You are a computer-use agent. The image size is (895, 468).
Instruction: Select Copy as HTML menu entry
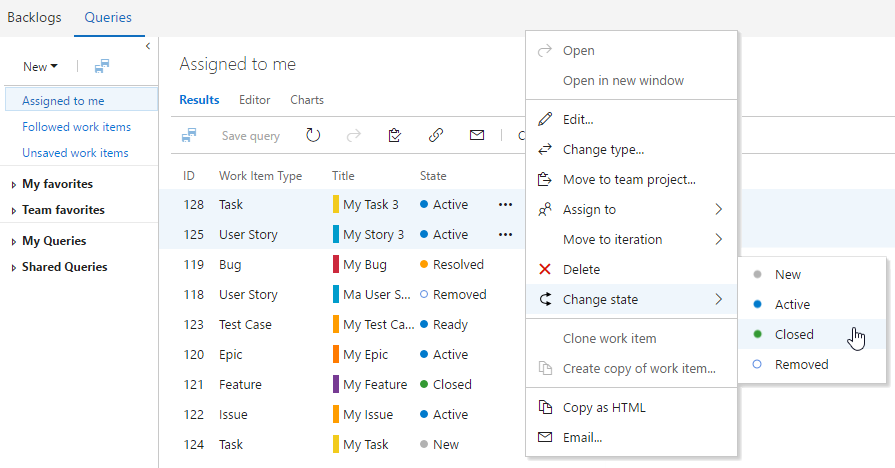[x=604, y=407]
